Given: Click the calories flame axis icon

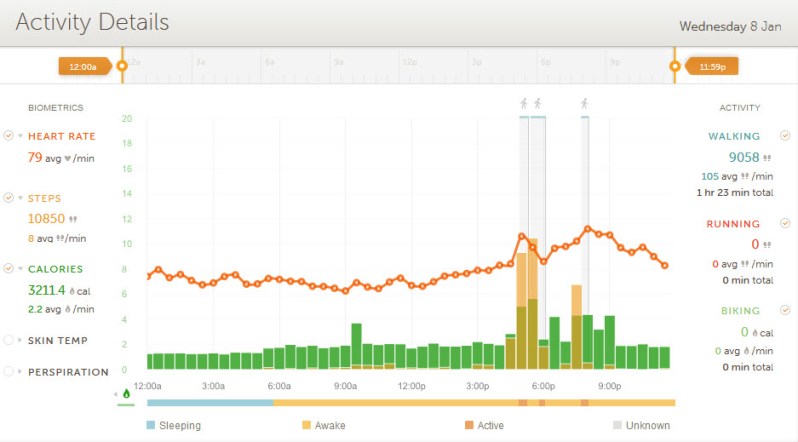Looking at the screenshot, I should click(126, 394).
